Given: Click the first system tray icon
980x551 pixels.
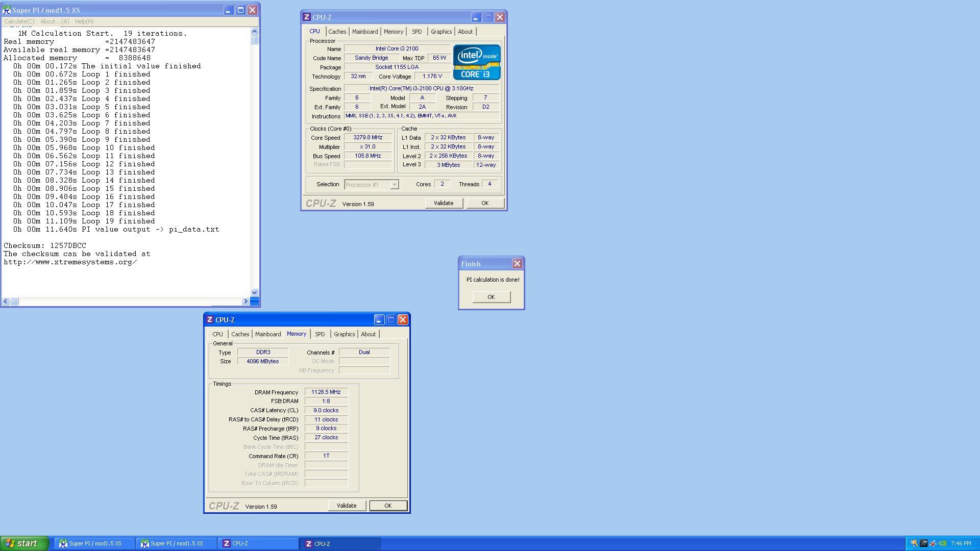Looking at the screenshot, I should (x=914, y=544).
